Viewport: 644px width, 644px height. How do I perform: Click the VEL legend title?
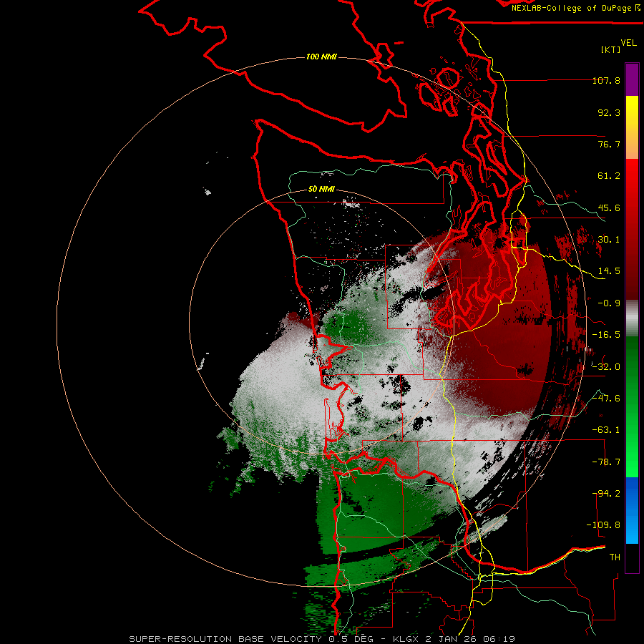pyautogui.click(x=628, y=43)
